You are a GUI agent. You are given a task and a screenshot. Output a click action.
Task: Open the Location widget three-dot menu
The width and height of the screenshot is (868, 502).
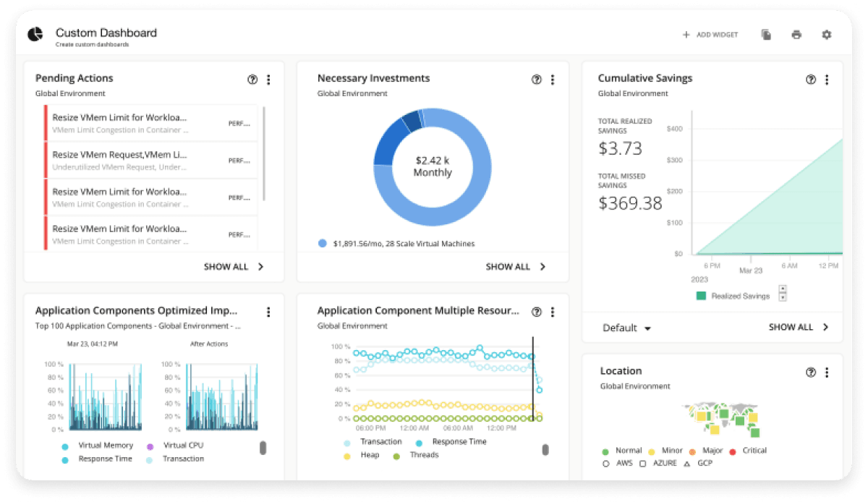[x=827, y=373]
